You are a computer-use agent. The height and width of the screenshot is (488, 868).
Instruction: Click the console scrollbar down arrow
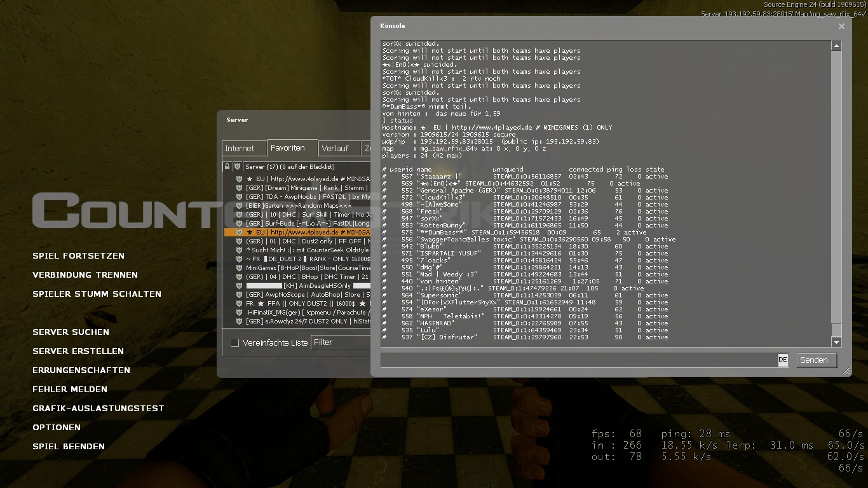836,342
